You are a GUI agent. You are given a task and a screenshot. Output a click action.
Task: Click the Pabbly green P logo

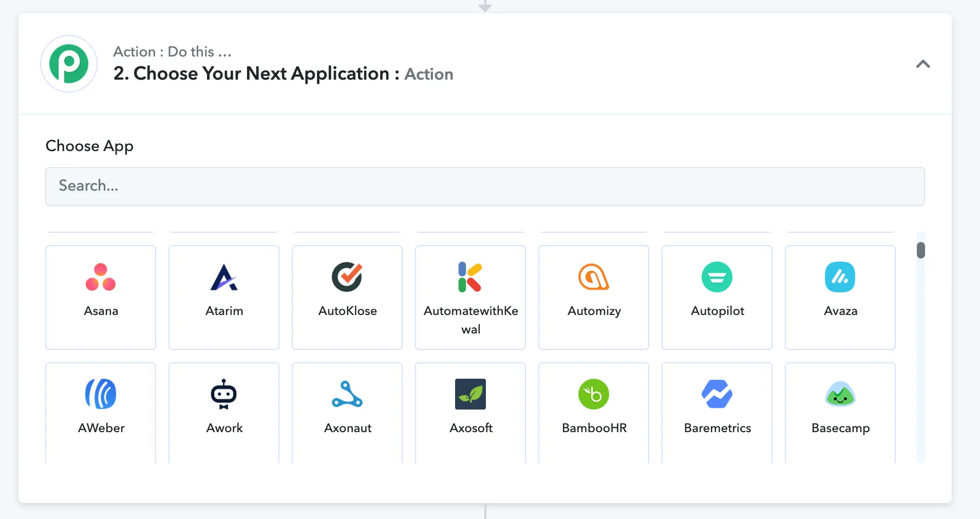click(69, 64)
